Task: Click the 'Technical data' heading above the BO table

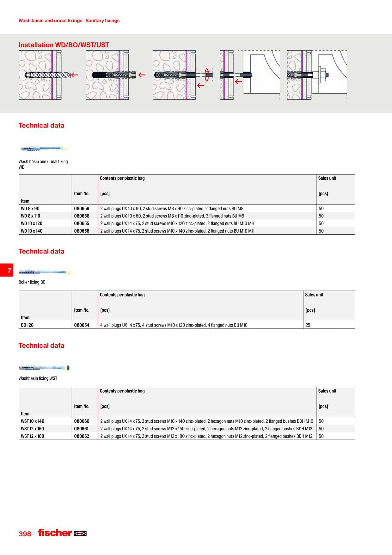Action: 41,252
